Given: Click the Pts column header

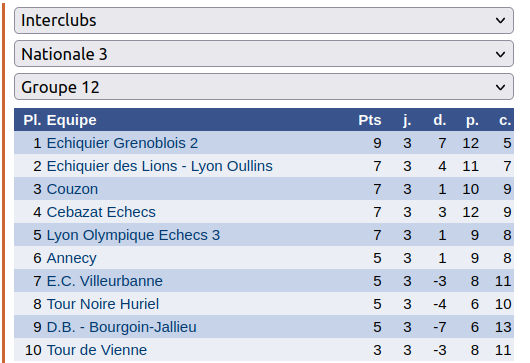Looking at the screenshot, I should click(370, 120).
